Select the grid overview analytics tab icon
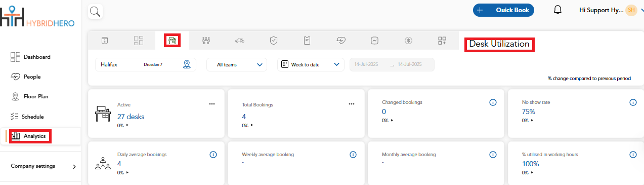 tap(139, 41)
